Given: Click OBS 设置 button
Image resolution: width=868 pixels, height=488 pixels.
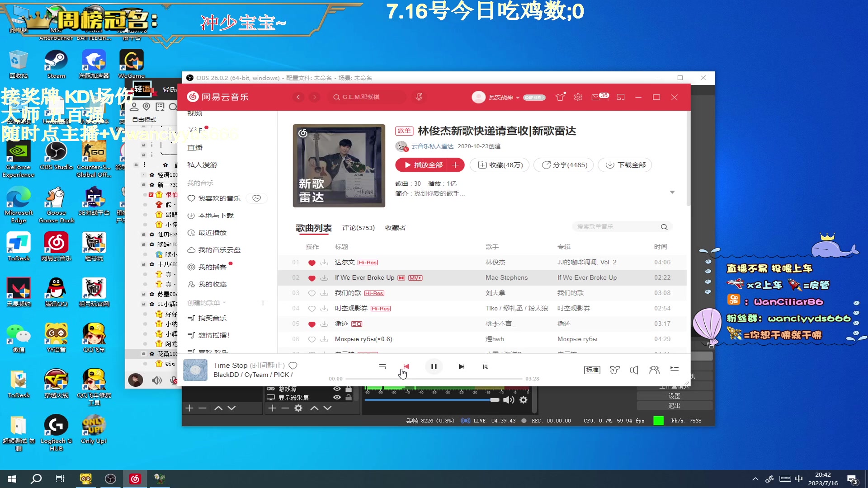Looking at the screenshot, I should tap(675, 396).
